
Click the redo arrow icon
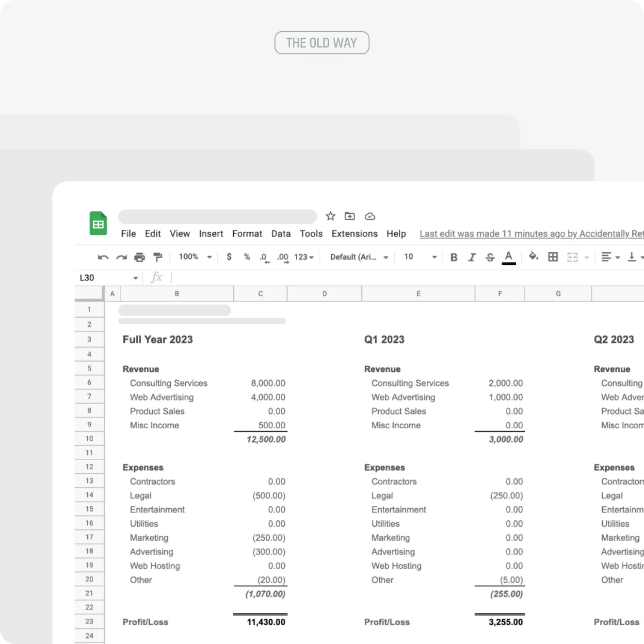click(121, 257)
